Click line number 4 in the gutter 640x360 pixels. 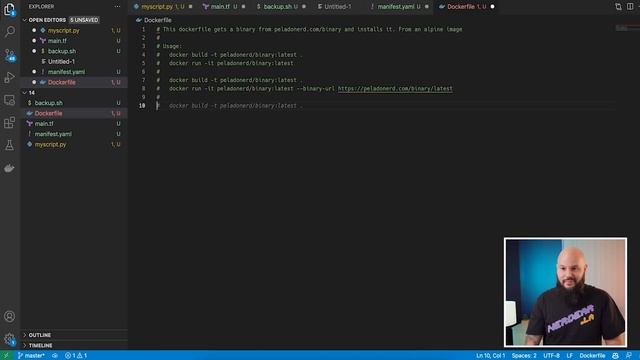[143, 55]
